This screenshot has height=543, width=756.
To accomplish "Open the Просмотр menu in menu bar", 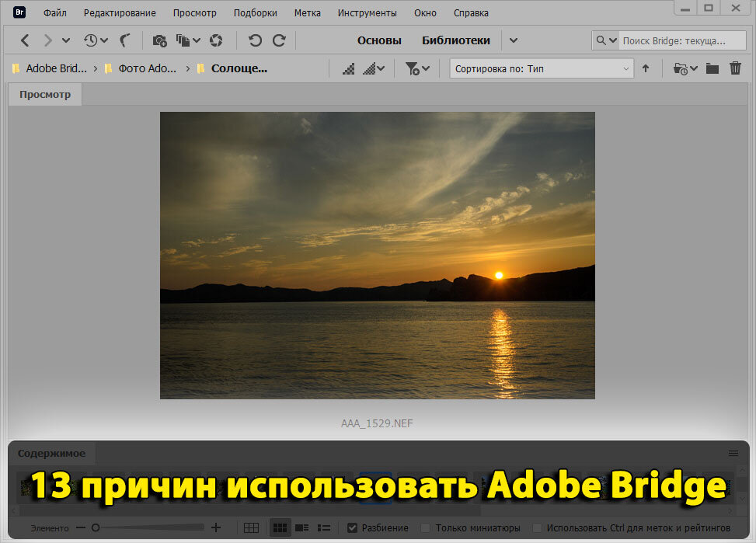I will pyautogui.click(x=195, y=13).
